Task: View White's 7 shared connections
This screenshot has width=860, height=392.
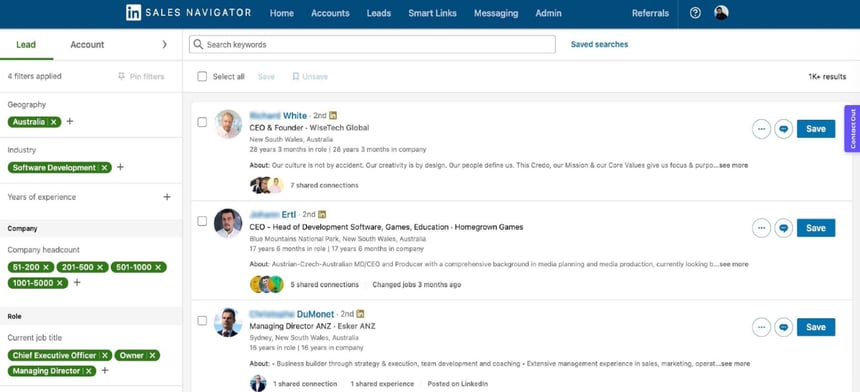Action: [x=324, y=185]
